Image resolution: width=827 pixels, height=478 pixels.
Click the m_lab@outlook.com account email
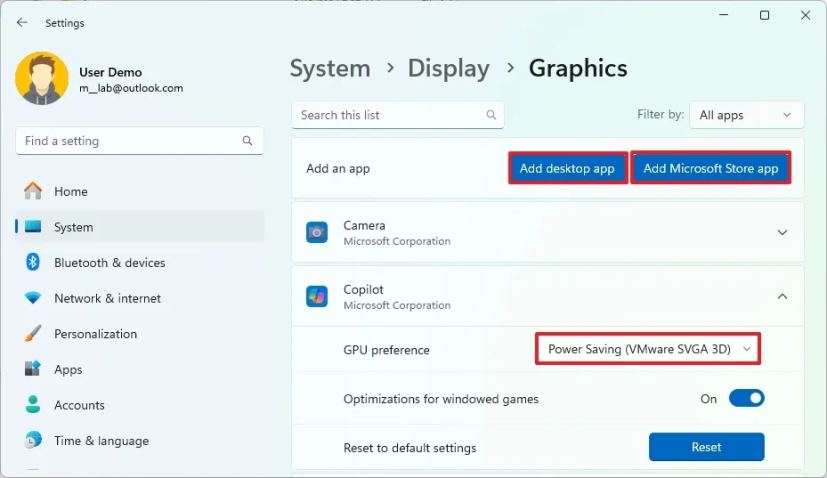click(131, 88)
